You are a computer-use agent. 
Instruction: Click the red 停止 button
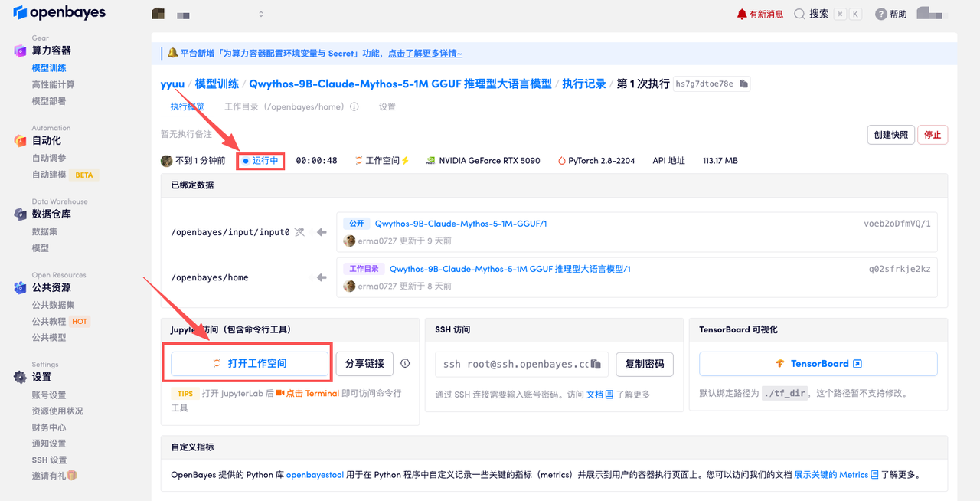coord(933,135)
